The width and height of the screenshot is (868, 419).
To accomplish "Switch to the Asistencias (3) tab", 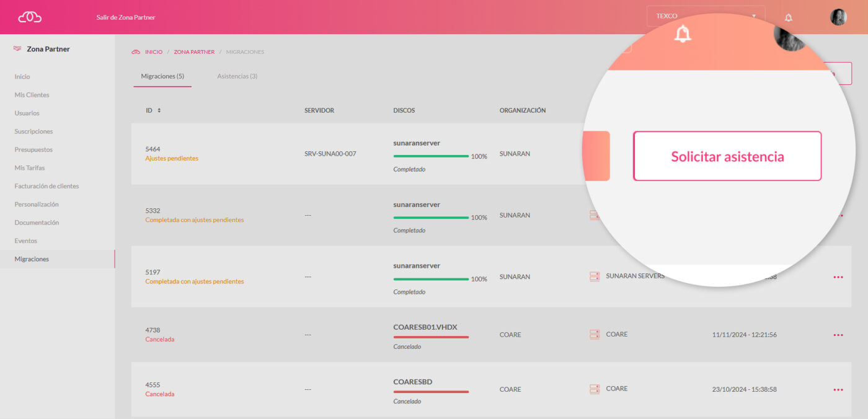I will [x=237, y=76].
